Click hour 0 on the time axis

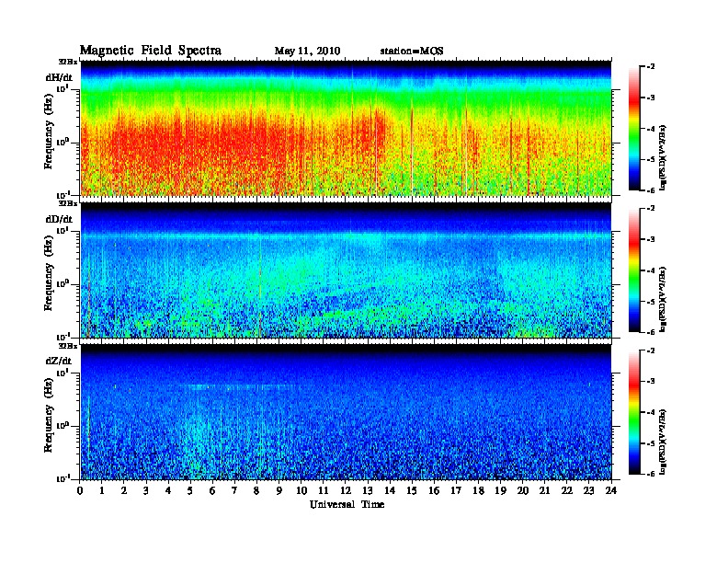point(80,490)
